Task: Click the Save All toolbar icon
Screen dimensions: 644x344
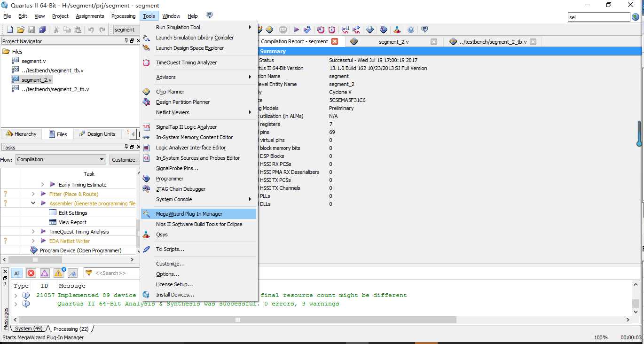Action: [x=42, y=30]
